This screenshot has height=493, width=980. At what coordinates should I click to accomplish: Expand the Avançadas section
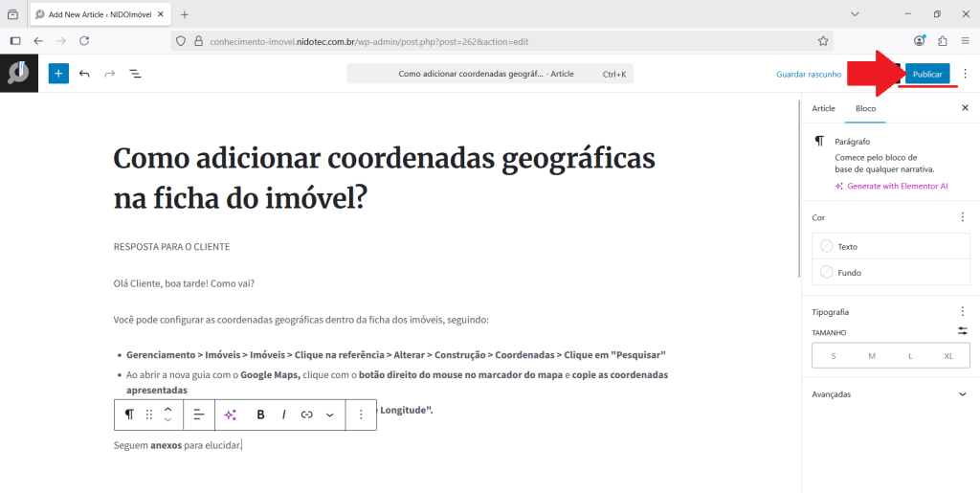click(889, 394)
